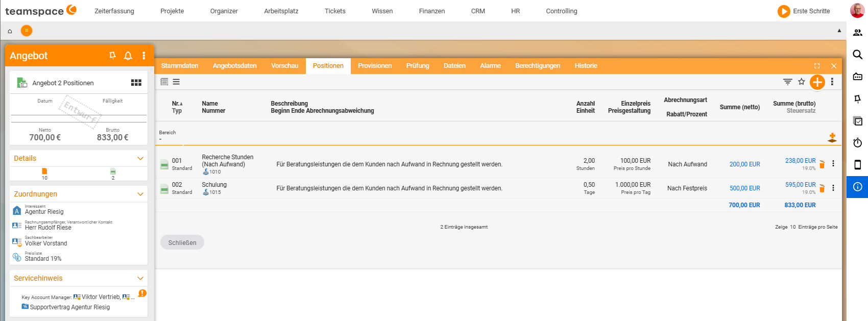
Task: Mark as favorite with star icon
Action: point(802,82)
